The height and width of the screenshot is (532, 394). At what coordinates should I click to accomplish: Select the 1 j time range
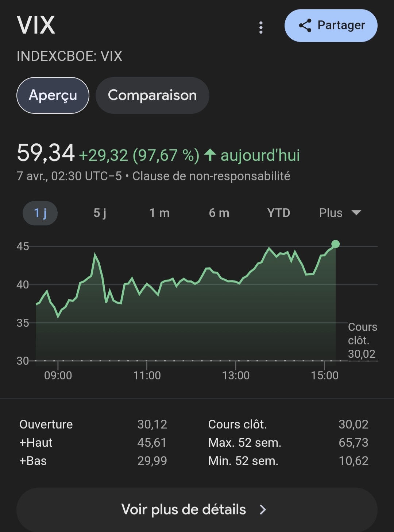(x=40, y=213)
